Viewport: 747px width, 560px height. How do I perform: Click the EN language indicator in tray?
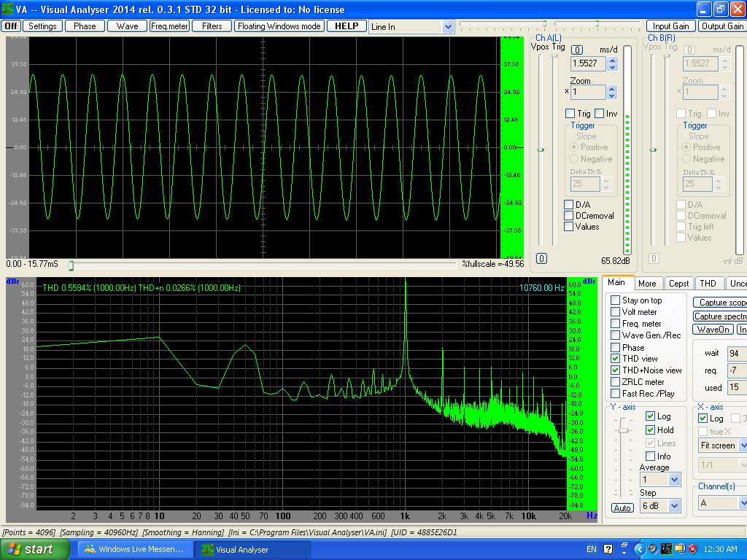point(591,549)
